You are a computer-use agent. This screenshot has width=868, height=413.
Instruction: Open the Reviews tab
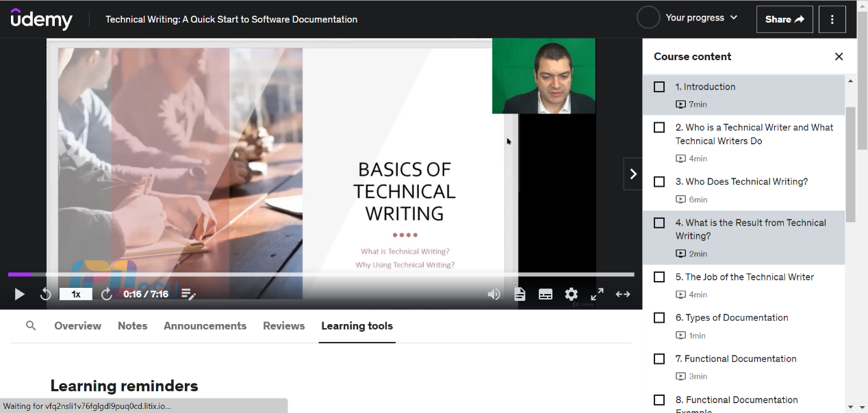[284, 326]
